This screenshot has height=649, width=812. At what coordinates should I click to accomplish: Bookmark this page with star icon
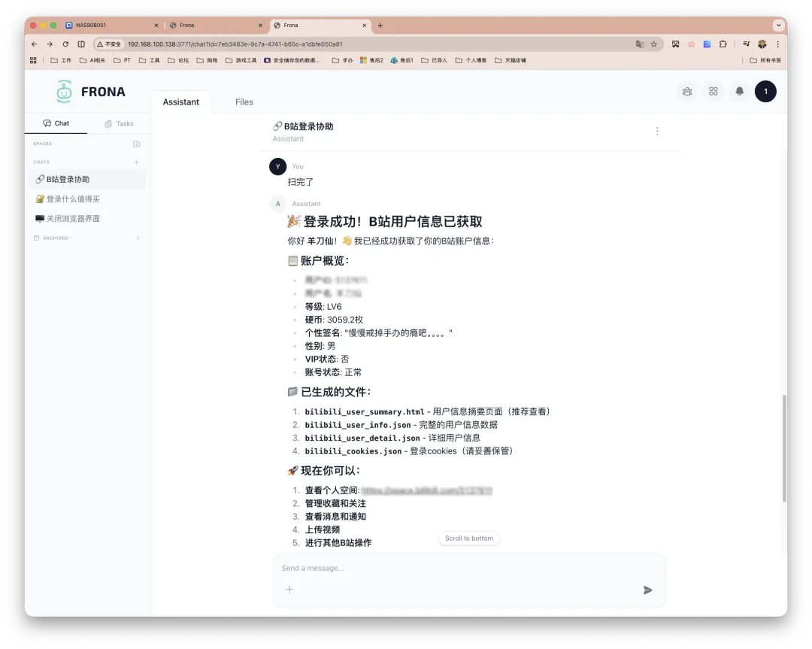[x=654, y=44]
